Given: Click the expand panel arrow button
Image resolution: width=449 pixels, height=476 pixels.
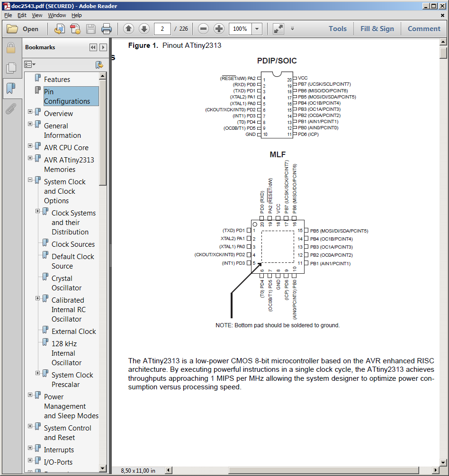Looking at the screenshot, I should click(103, 47).
